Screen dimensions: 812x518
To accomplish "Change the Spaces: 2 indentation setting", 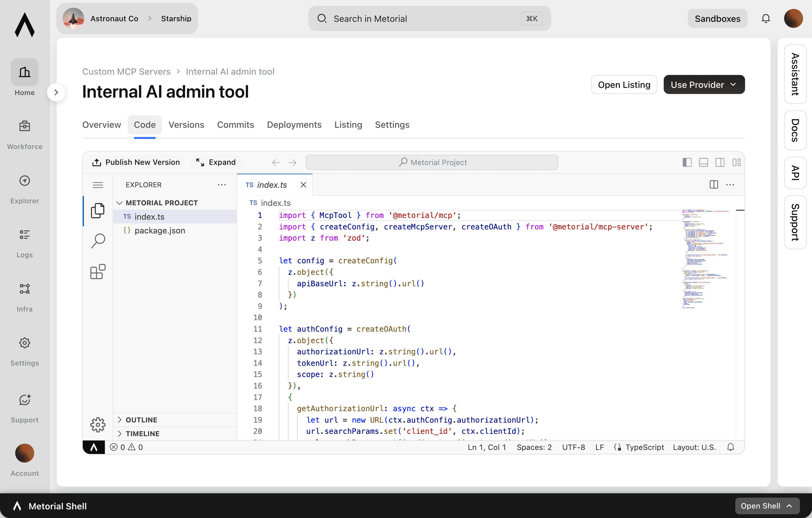I will (x=534, y=447).
